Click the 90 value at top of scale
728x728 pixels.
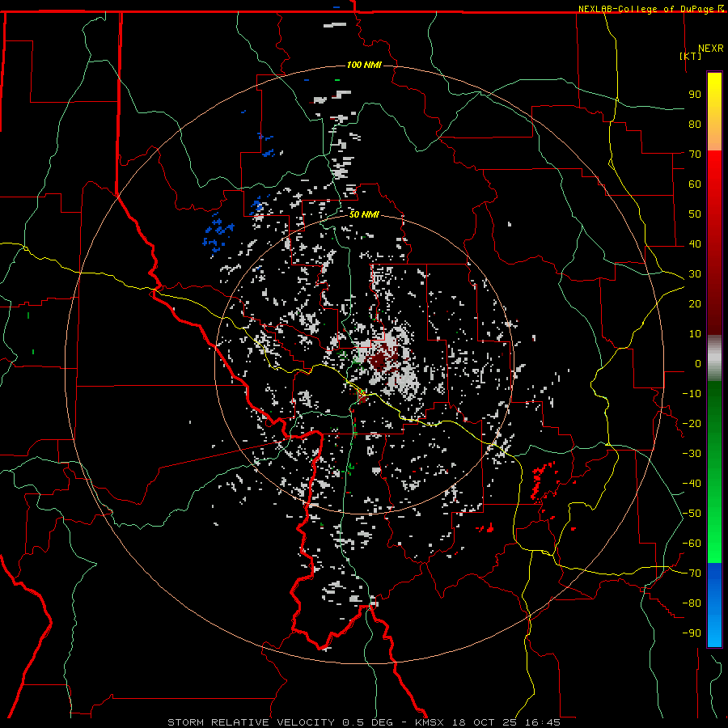click(x=694, y=94)
